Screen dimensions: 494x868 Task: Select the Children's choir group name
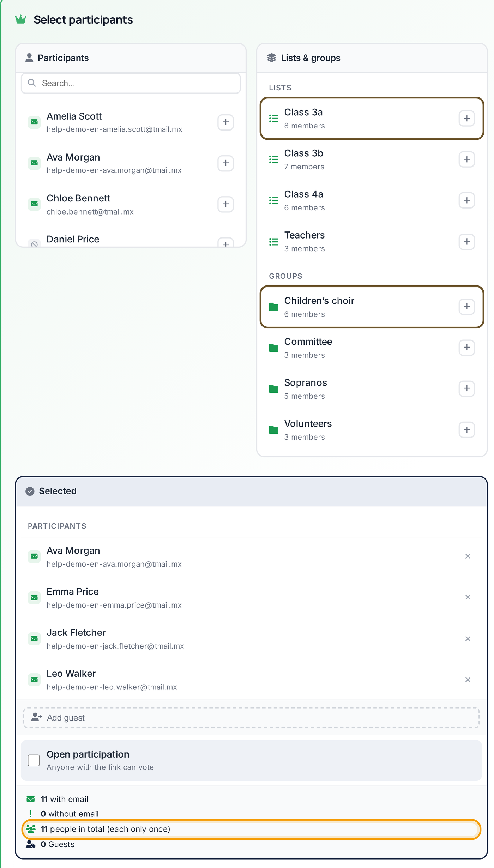click(319, 301)
